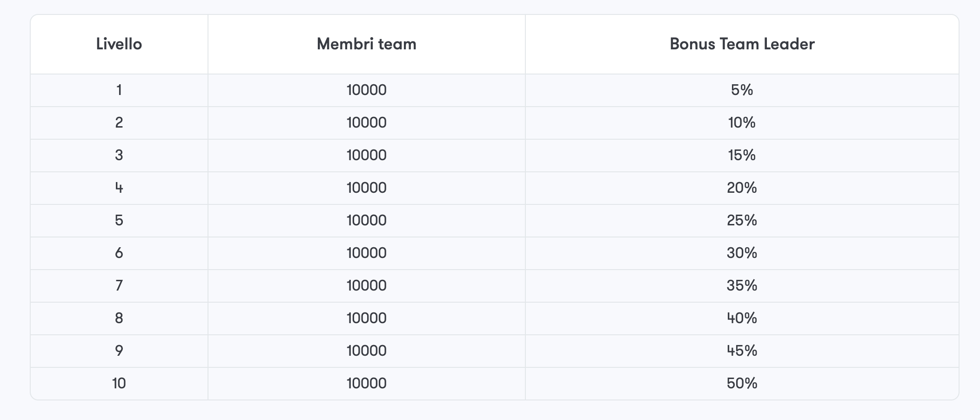Click the Membri team column header
This screenshot has width=980, height=420.
click(x=367, y=44)
